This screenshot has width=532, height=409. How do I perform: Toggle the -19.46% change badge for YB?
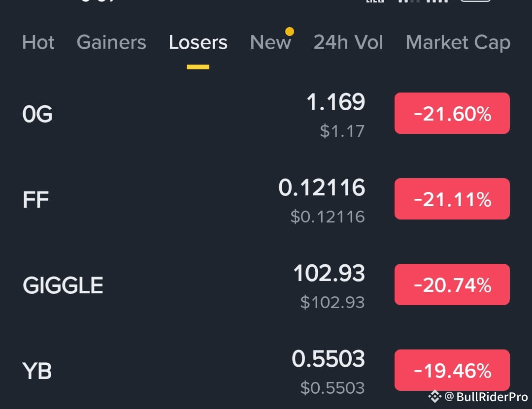452,370
